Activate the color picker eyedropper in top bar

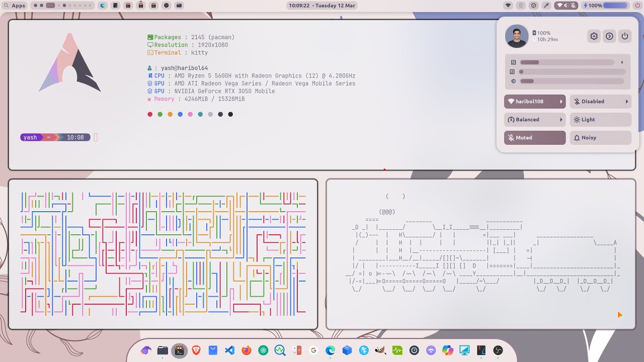tap(546, 6)
